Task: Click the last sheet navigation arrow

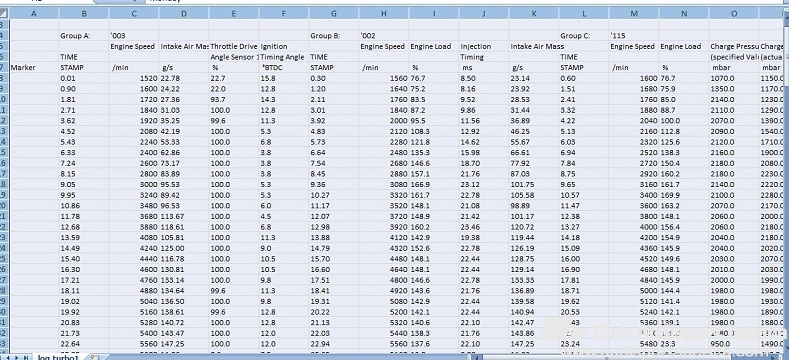Action: [27, 357]
